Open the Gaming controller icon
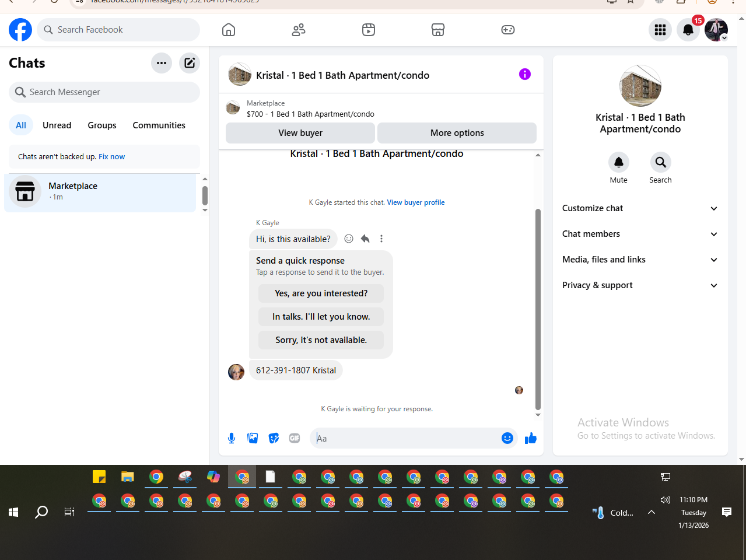 click(x=508, y=30)
